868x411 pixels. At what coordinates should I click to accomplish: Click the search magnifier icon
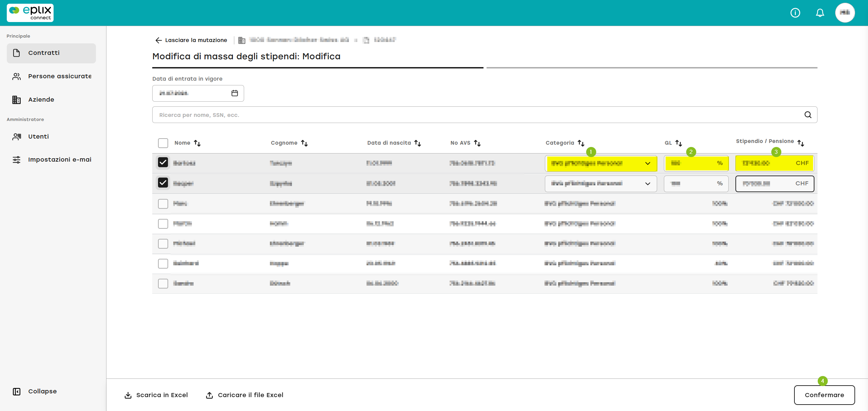point(808,115)
